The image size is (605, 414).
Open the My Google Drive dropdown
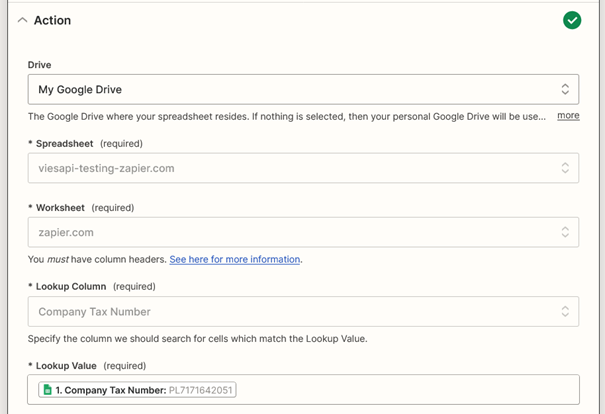(x=303, y=90)
